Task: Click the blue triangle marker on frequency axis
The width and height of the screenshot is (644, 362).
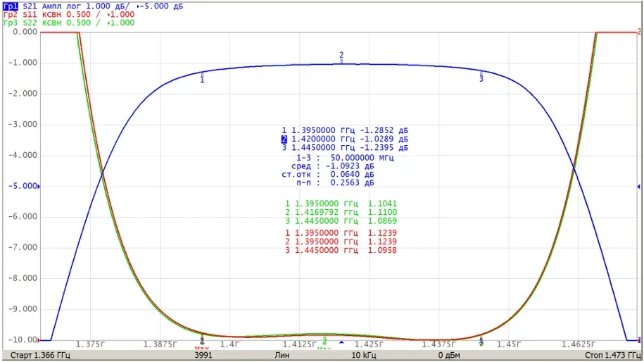Action: (341, 342)
